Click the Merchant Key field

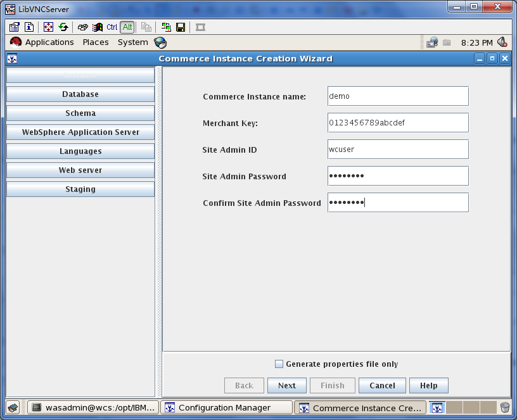pos(398,123)
